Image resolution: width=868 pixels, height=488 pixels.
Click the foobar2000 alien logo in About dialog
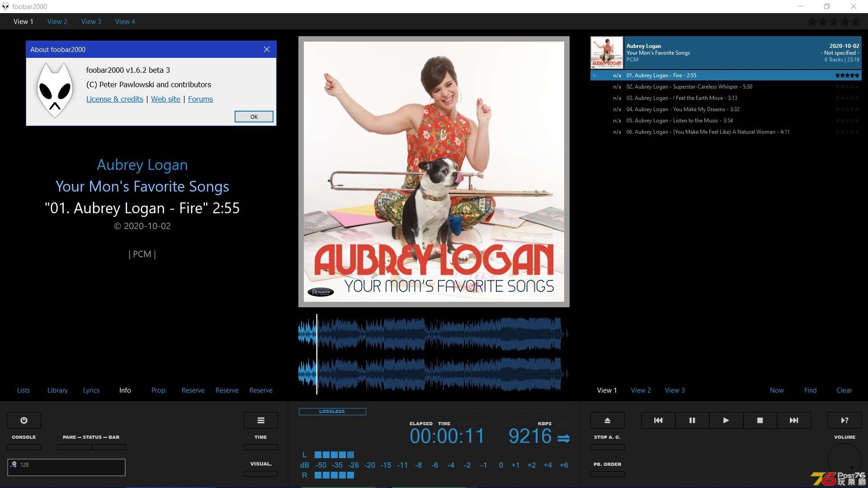(55, 90)
